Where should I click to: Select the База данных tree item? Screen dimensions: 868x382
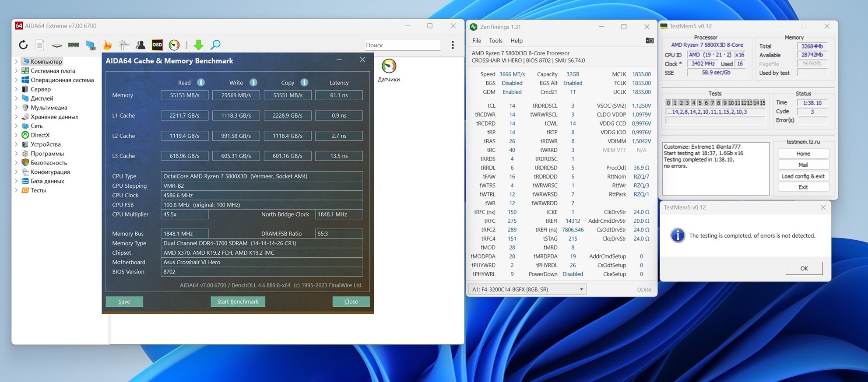(x=47, y=181)
